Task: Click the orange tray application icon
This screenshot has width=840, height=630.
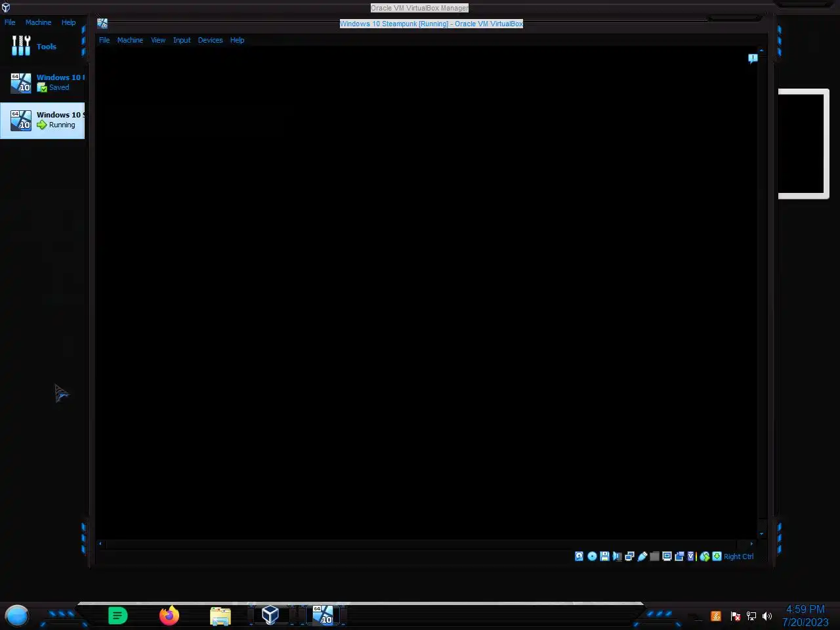Action: point(716,616)
